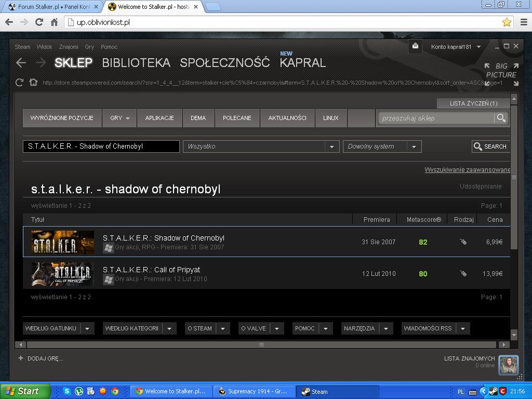Screen dimensions: 532x399
Task: Sort results by the Metascore column
Action: tap(424, 220)
